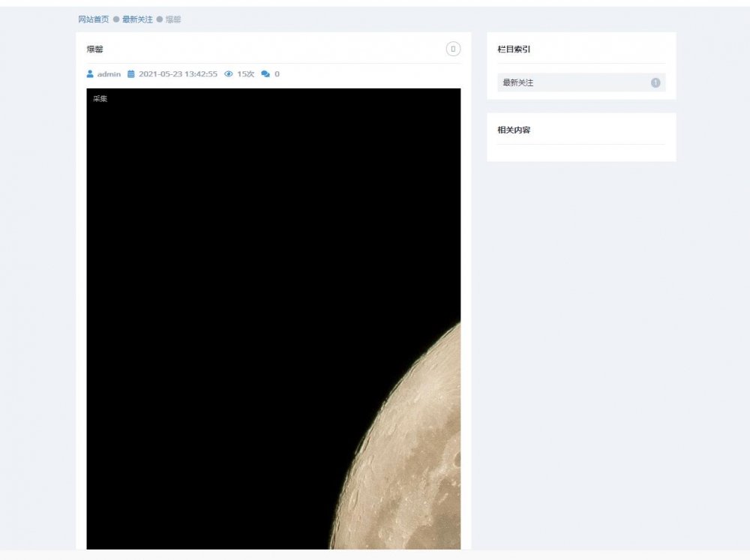Click the admin author name
Viewport: 750px width, 560px height.
(109, 74)
